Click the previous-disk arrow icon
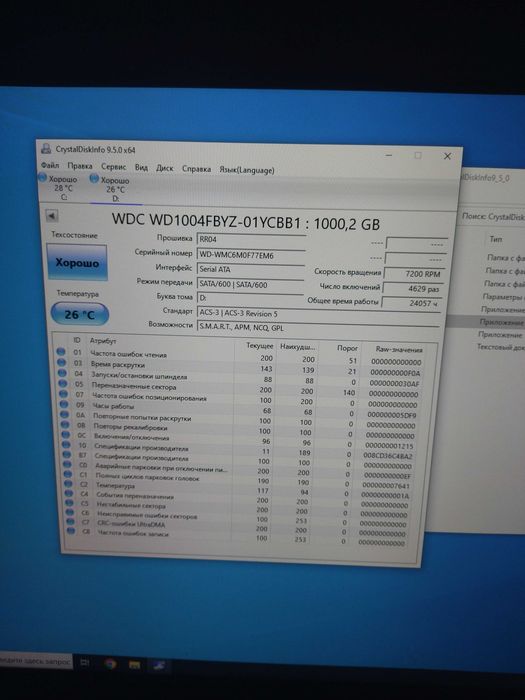Image resolution: width=525 pixels, height=700 pixels. point(52,216)
